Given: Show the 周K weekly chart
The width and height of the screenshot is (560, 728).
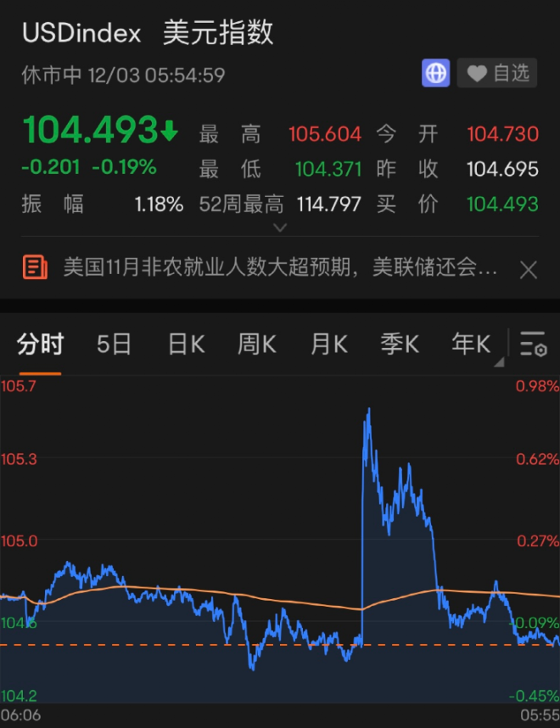Looking at the screenshot, I should tap(257, 344).
